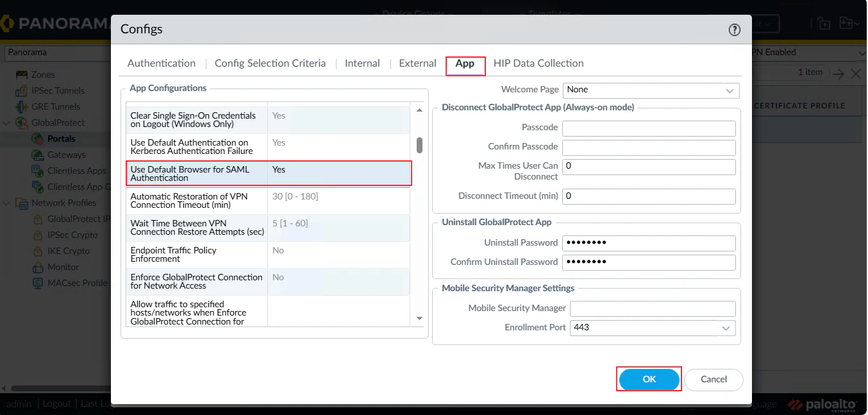
Task: Click the Cancel button
Action: pos(714,380)
